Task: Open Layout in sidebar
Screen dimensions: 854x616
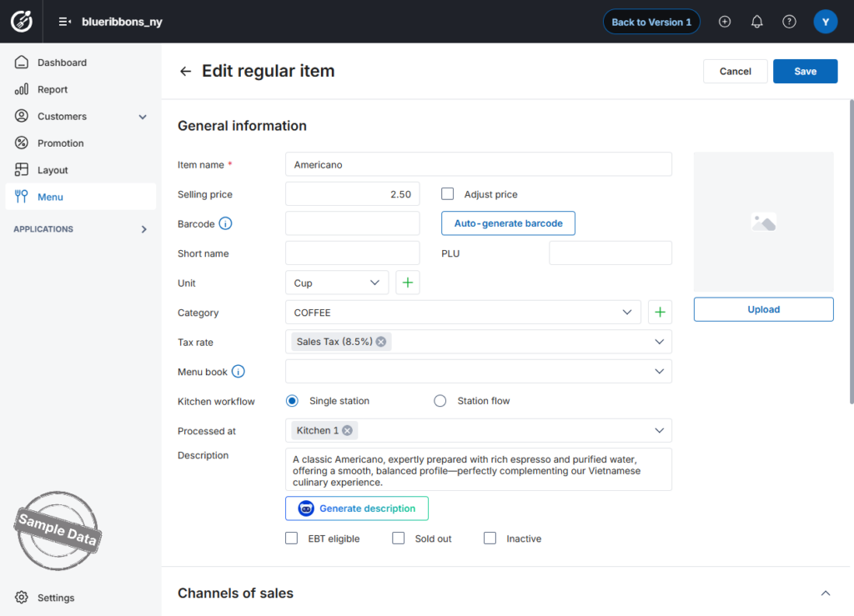Action: pos(81,170)
